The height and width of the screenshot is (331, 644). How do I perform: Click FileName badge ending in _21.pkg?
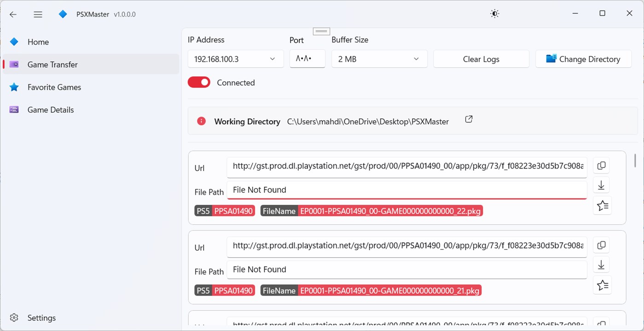point(371,291)
